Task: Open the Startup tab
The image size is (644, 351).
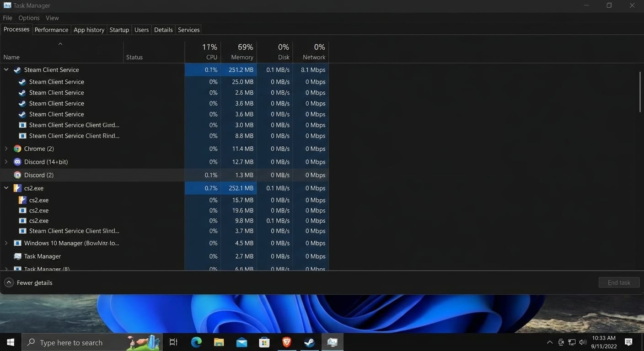Action: tap(119, 30)
